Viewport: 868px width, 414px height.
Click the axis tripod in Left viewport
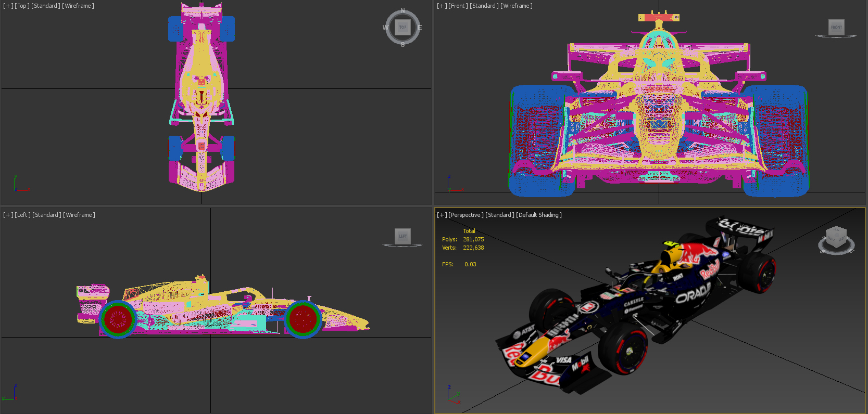pos(10,393)
